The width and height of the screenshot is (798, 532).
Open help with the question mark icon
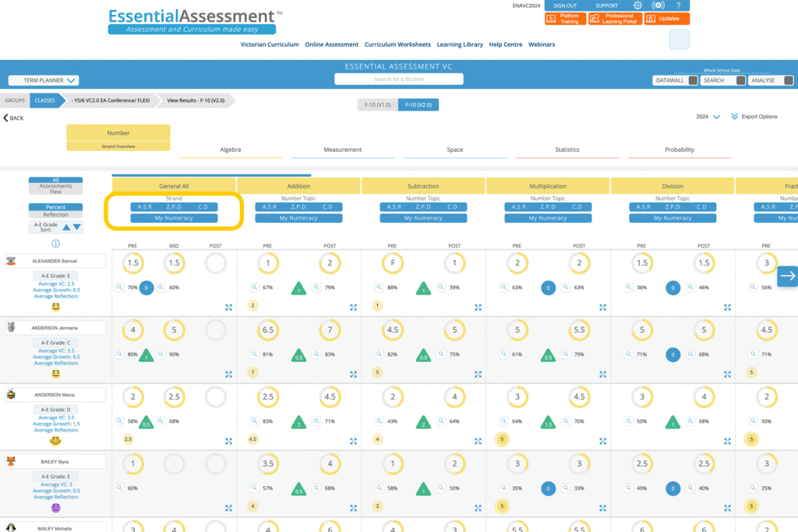[679, 5]
